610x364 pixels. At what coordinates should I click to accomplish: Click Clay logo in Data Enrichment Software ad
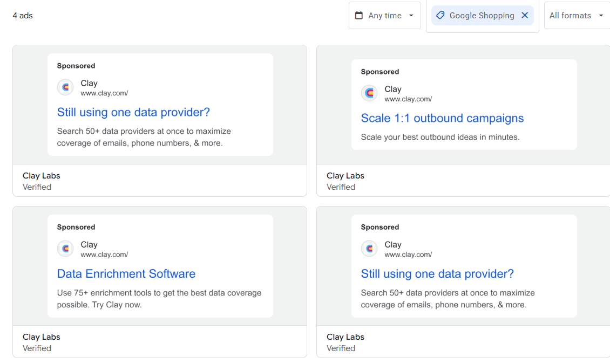[x=65, y=249]
